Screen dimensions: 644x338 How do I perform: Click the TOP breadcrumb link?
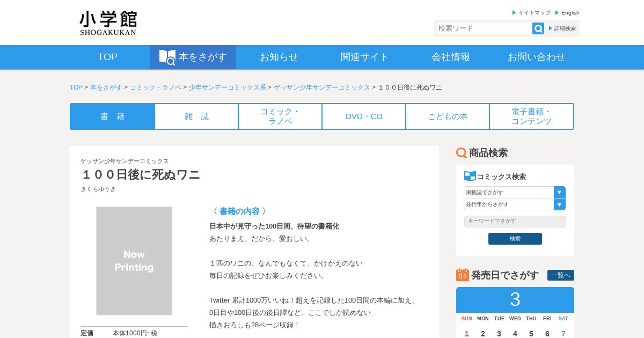(x=76, y=87)
